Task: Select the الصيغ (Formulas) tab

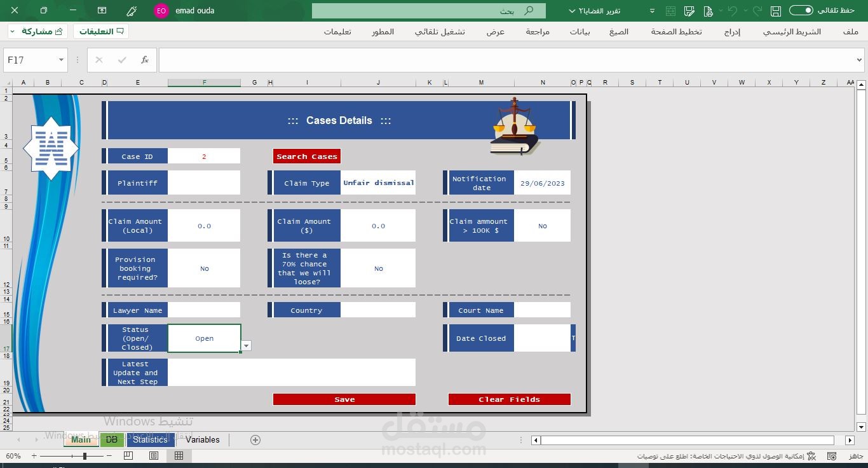Action: coord(619,32)
